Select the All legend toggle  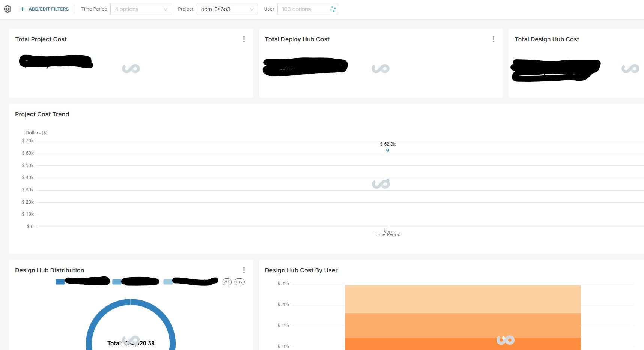pyautogui.click(x=227, y=282)
